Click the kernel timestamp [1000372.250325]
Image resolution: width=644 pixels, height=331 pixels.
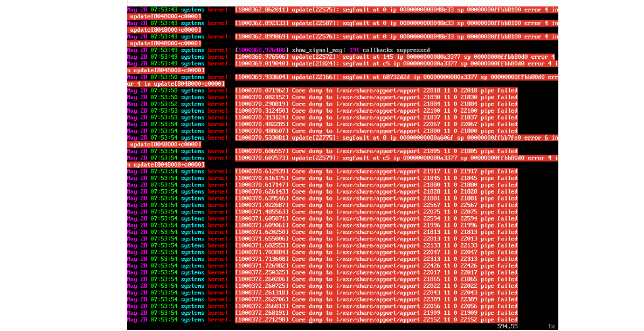[x=262, y=273]
